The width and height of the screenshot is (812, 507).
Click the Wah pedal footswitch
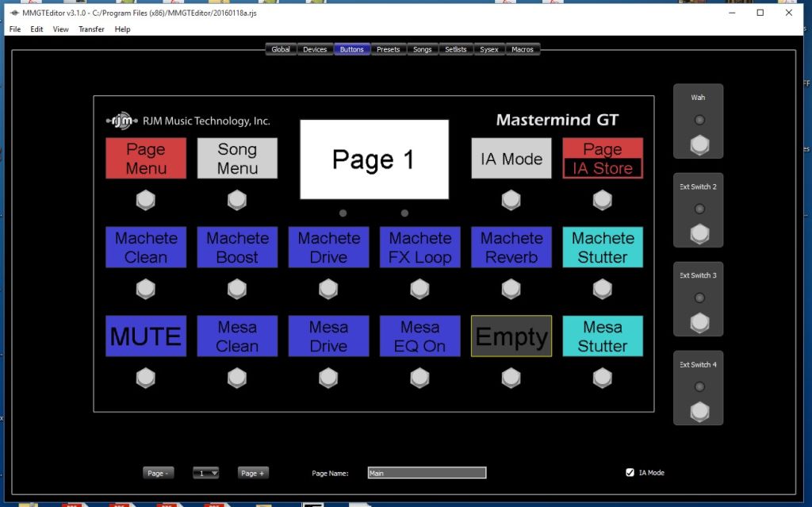(699, 145)
